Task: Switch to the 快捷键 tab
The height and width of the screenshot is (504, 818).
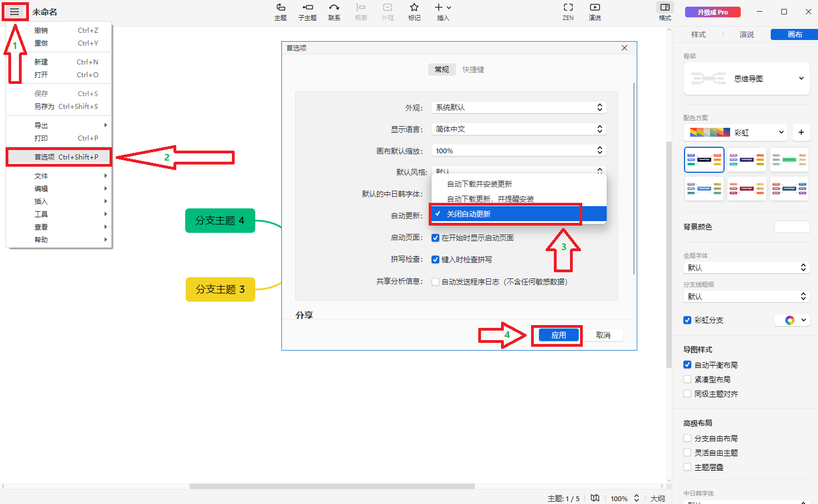Action: (x=473, y=69)
